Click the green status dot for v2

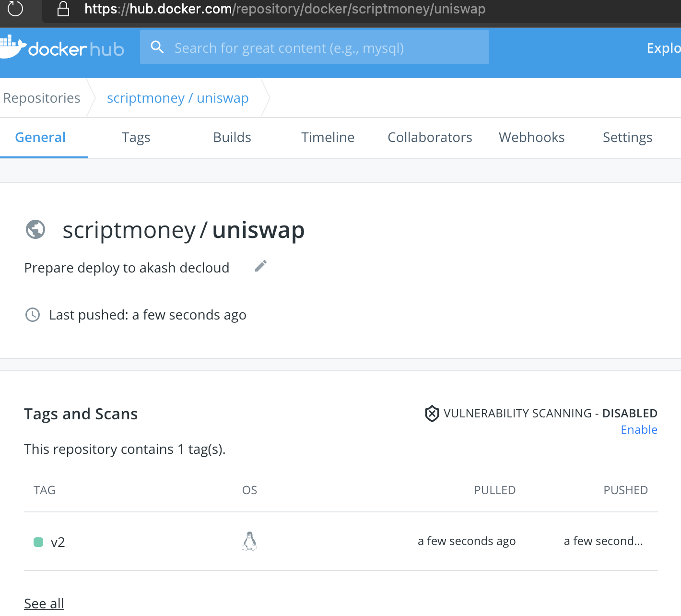pyautogui.click(x=38, y=542)
